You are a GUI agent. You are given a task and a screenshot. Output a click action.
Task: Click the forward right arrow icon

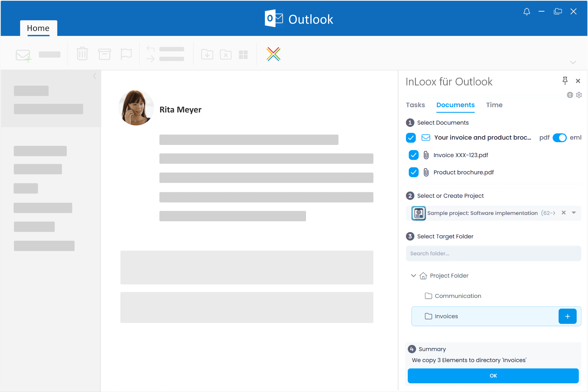tap(151, 59)
